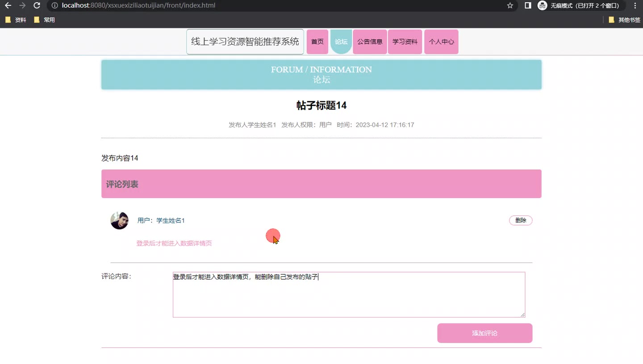Open the 常用 bookmark folder
This screenshot has width=643, height=364.
(45, 20)
